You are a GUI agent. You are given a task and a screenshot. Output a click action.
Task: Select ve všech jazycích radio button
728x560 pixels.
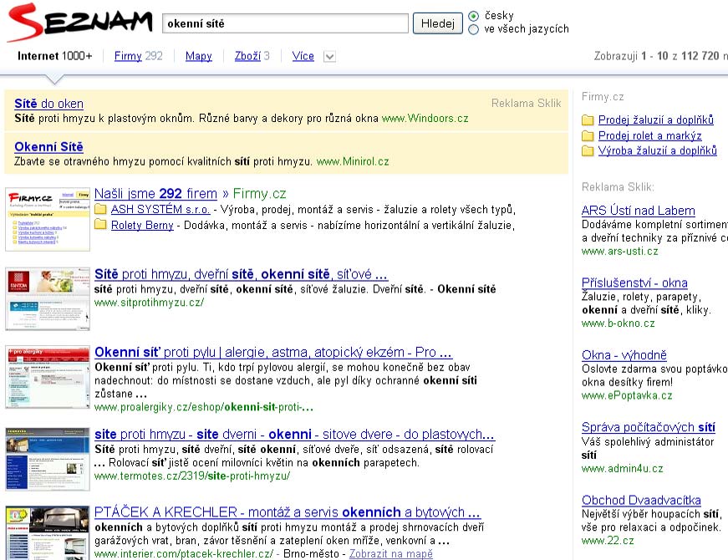click(473, 30)
